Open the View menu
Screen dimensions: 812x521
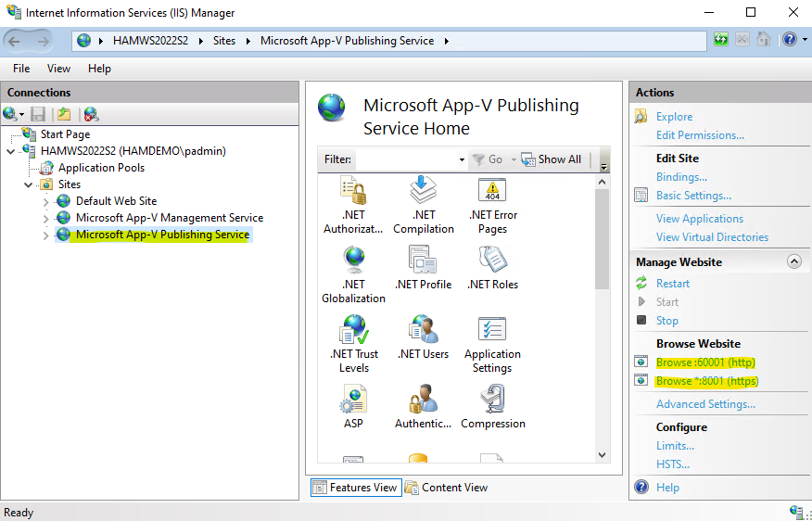click(x=58, y=69)
